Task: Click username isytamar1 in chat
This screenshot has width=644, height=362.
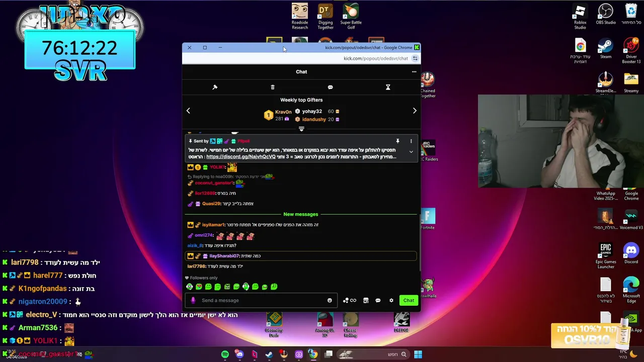Action: [213, 225]
